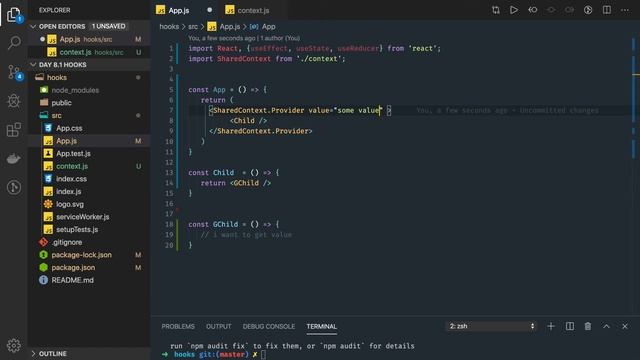Open the Explorer view in activity bar
The image size is (640, 360).
13,15
